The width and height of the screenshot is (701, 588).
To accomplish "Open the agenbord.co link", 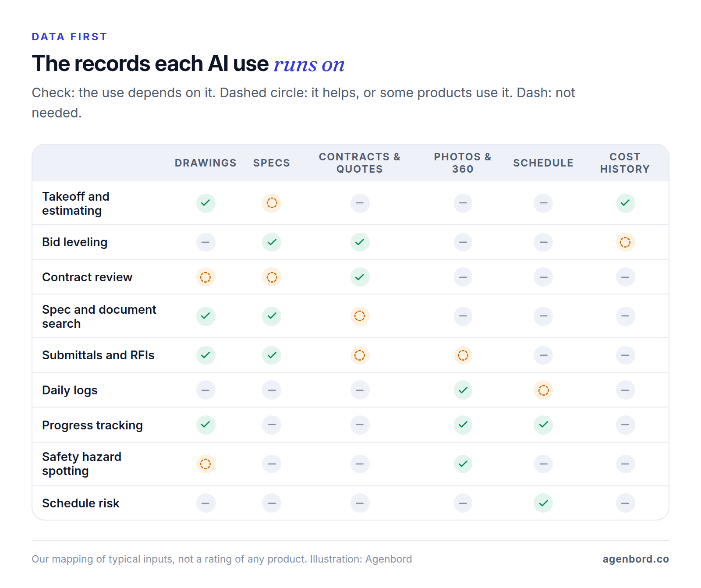I will pyautogui.click(x=636, y=559).
